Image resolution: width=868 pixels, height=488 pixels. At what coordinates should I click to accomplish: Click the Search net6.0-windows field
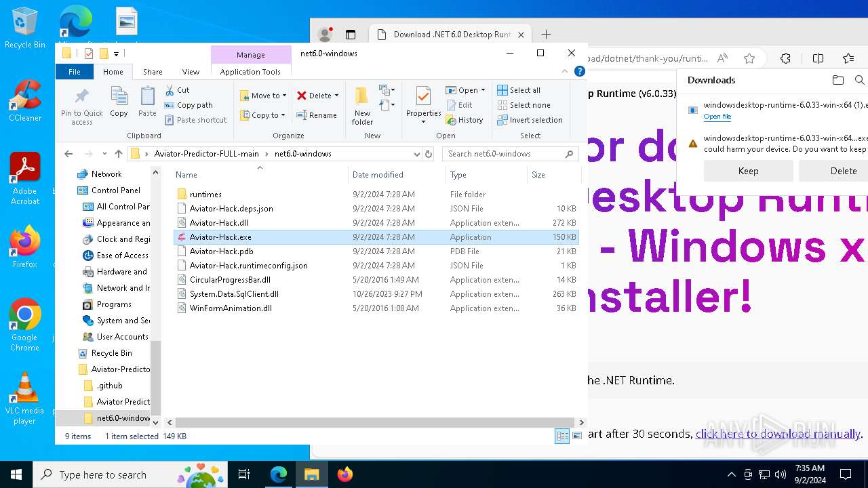point(511,154)
